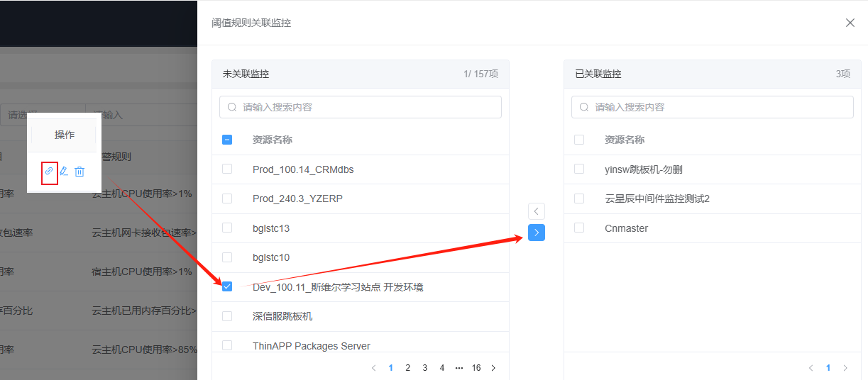868x380 pixels.
Task: Select page 1 in 未关联监控 pagination
Action: [390, 368]
